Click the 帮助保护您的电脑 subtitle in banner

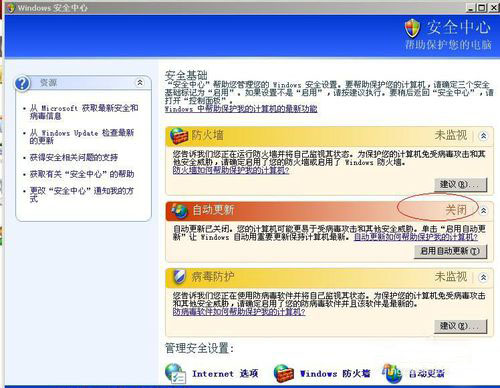[448, 44]
